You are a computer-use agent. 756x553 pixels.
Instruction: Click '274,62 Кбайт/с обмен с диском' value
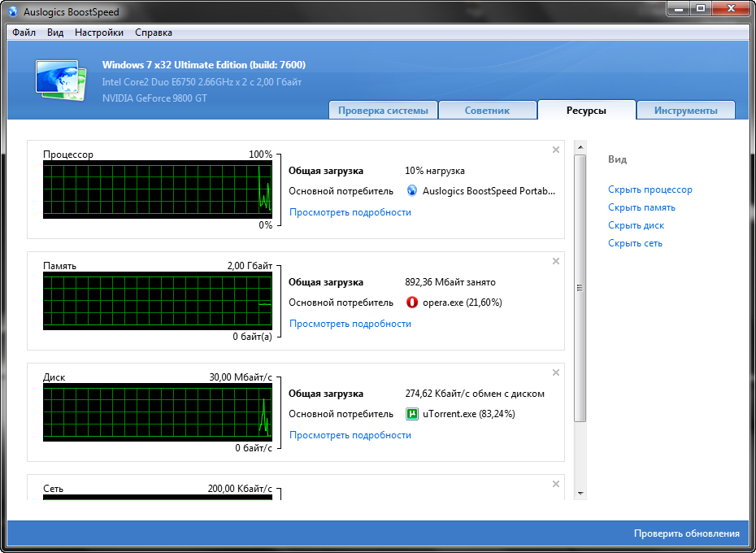pos(475,394)
